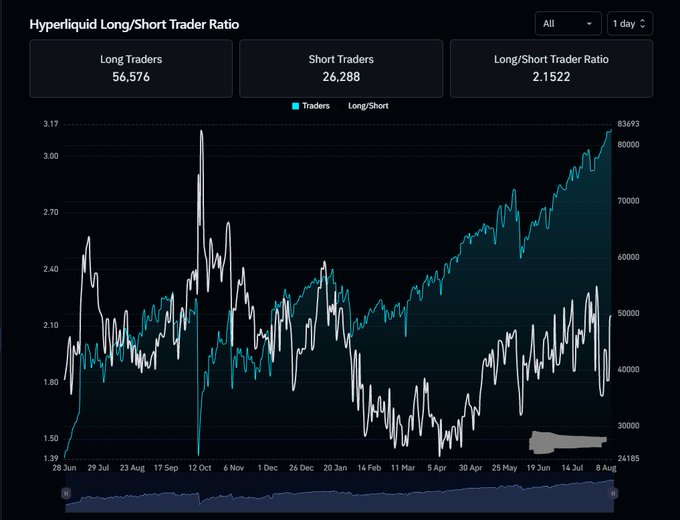Click the 2.40 left axis label
Viewport: 680px width, 520px height.
51,269
